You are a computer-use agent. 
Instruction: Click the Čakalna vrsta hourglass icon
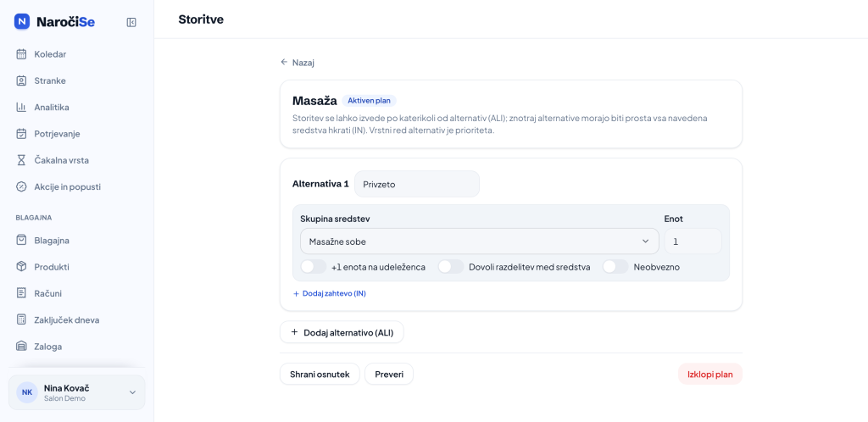pos(21,160)
